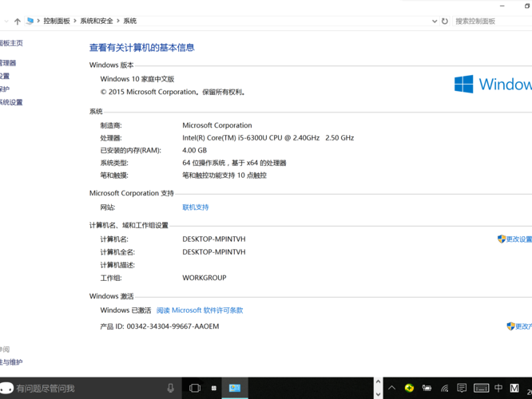
Task: Select manufacturer value Microsoft Corporation
Action: click(217, 125)
